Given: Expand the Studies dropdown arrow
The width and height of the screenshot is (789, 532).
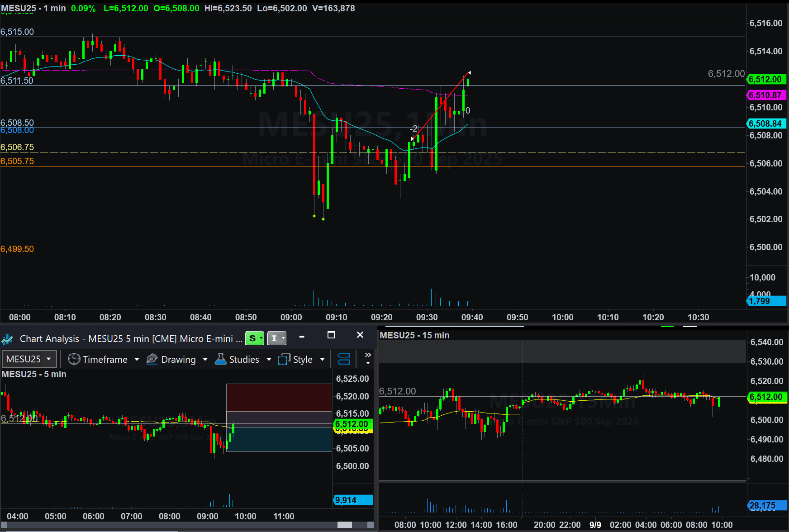Looking at the screenshot, I should [x=269, y=359].
